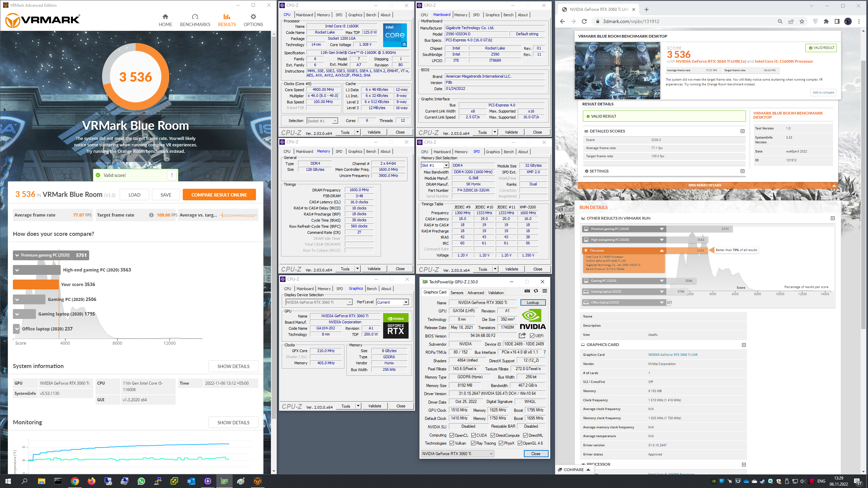Open the Validation tab in GPU-Z

pos(496,293)
